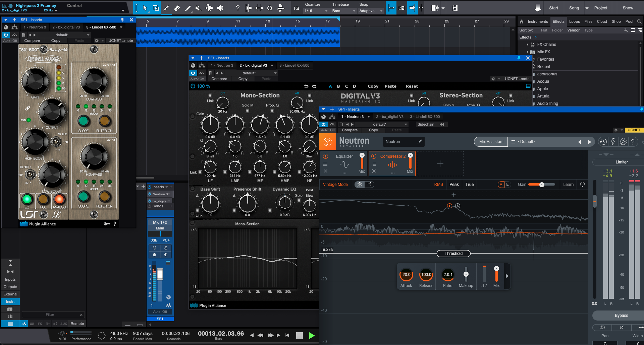Open the Snap Adaptive dropdown
Screen dimensions: 644x345
tap(371, 11)
